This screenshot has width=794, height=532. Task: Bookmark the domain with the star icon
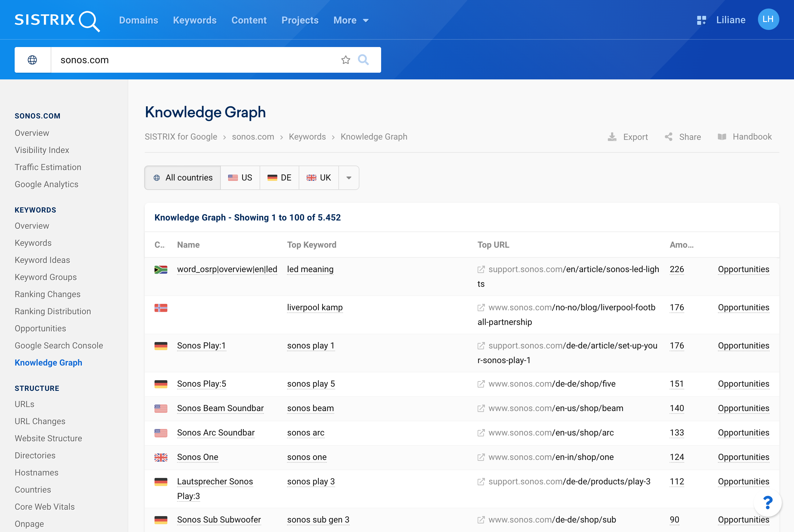[346, 60]
